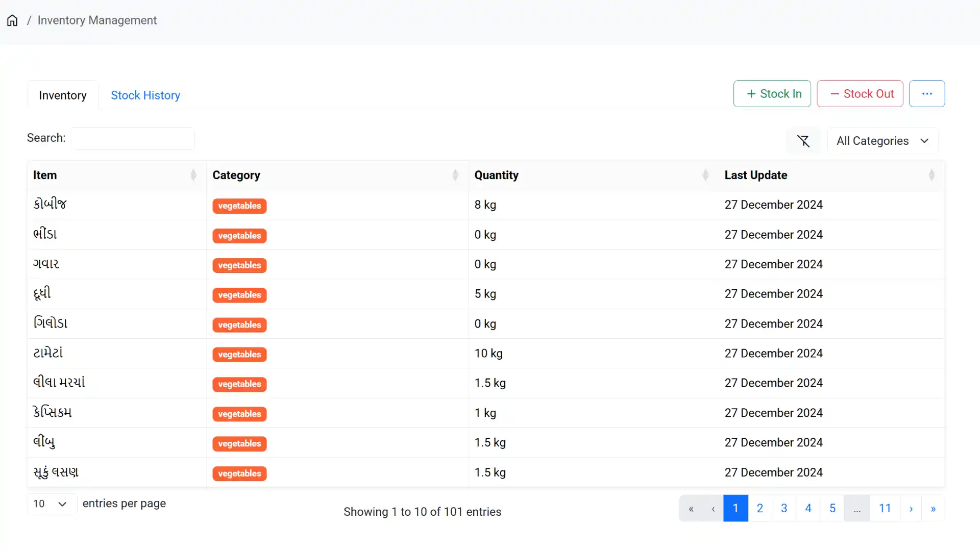Go to page 2
Viewport: 980px width, 551px height.
point(759,509)
